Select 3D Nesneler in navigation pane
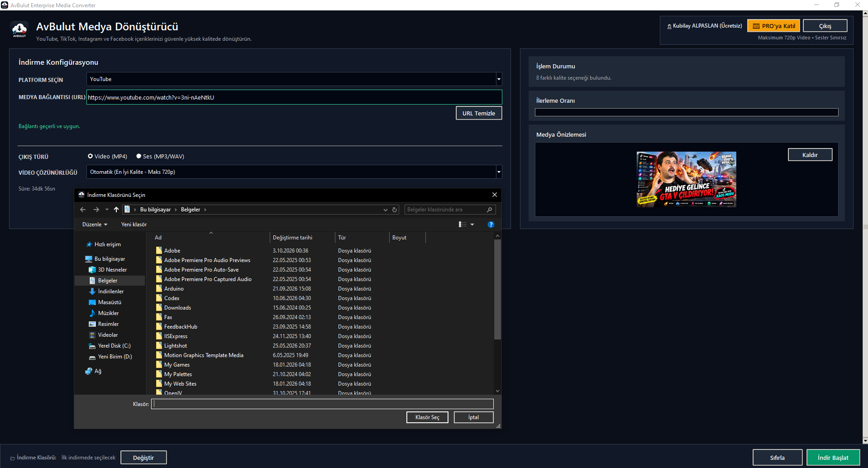The image size is (868, 468). 112,270
